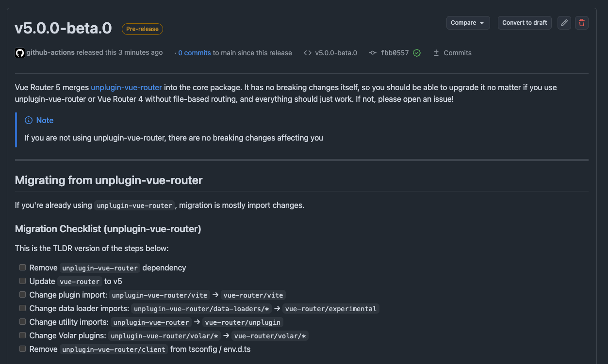This screenshot has width=608, height=364.
Task: Open the 0 commits link
Action: tap(194, 53)
